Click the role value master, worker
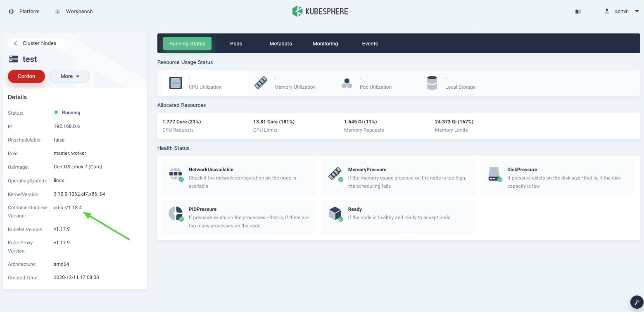644x312 pixels. [x=70, y=153]
